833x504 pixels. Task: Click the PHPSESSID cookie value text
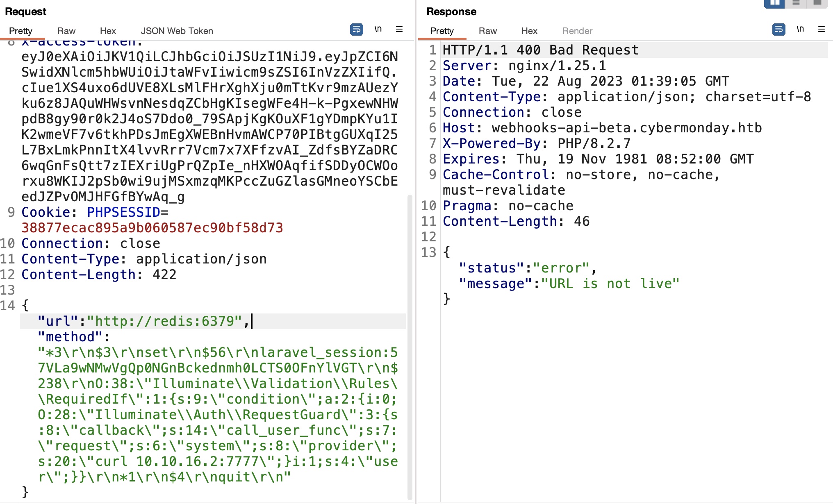pyautogui.click(x=152, y=228)
